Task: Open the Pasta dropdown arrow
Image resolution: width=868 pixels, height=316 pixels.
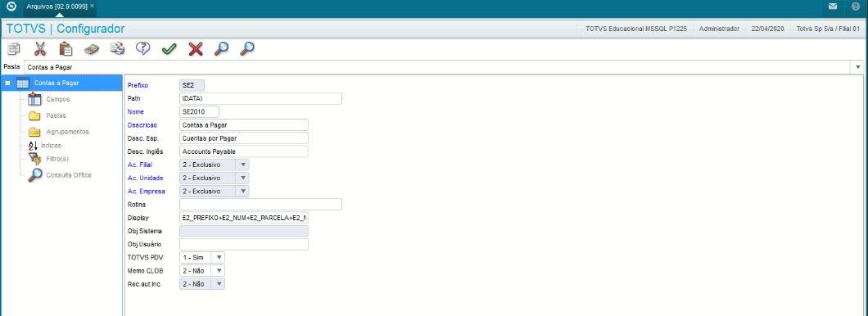Action: click(858, 67)
